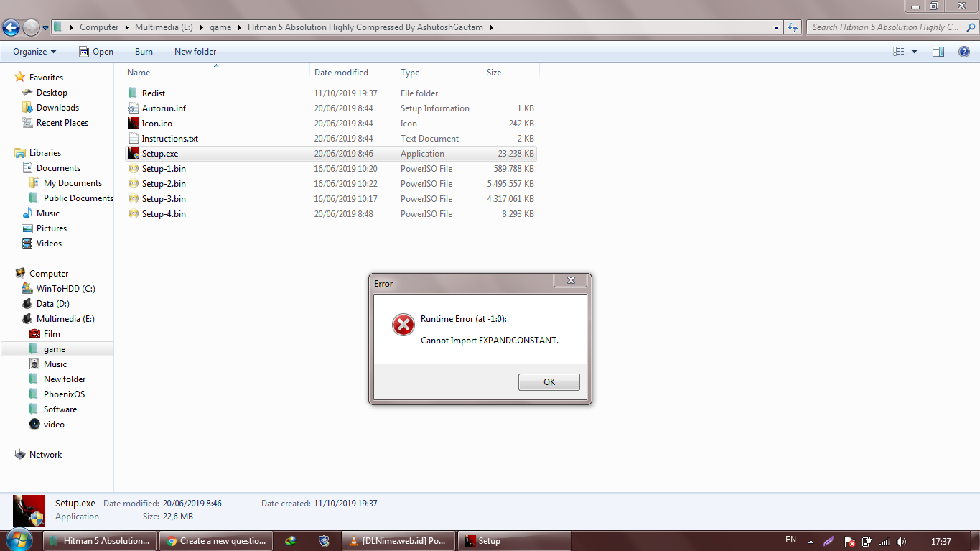980x551 pixels.
Task: Sort by Type column header
Action: [439, 73]
